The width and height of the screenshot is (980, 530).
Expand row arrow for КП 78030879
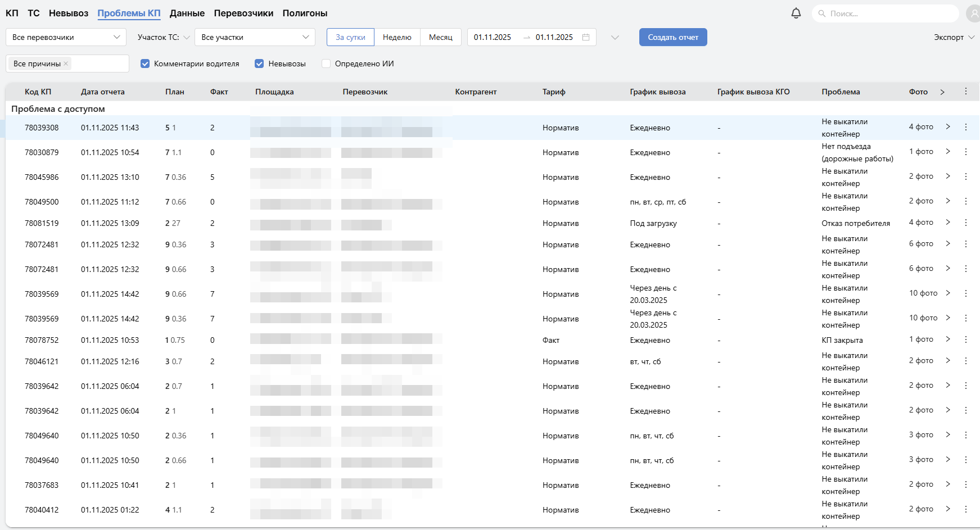[x=948, y=152]
